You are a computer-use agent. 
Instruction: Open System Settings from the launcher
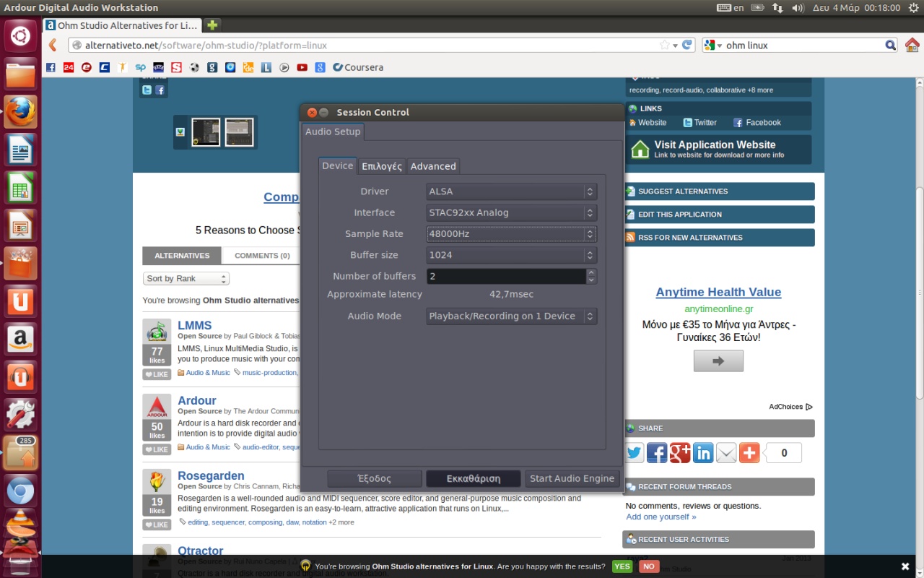click(20, 415)
